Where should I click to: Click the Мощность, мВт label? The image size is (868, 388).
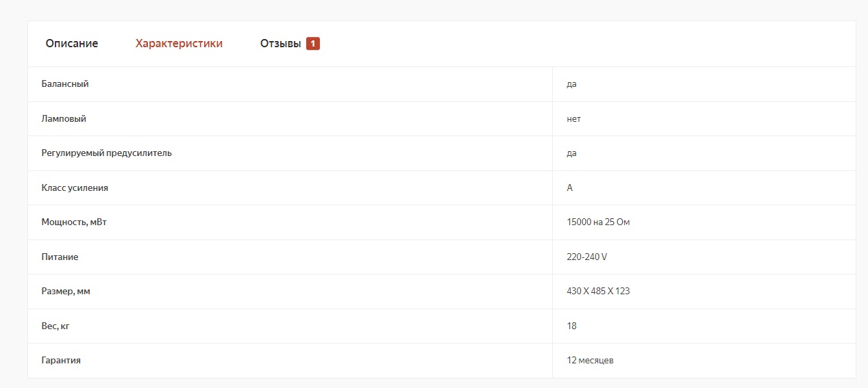74,222
